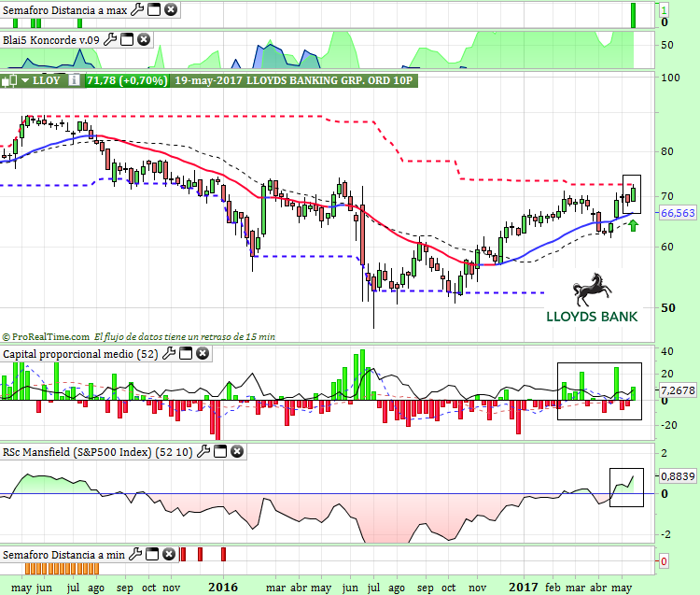The image size is (700, 595).
Task: Open settings wrench for Semaforo Distancia a max
Action: 137,9
